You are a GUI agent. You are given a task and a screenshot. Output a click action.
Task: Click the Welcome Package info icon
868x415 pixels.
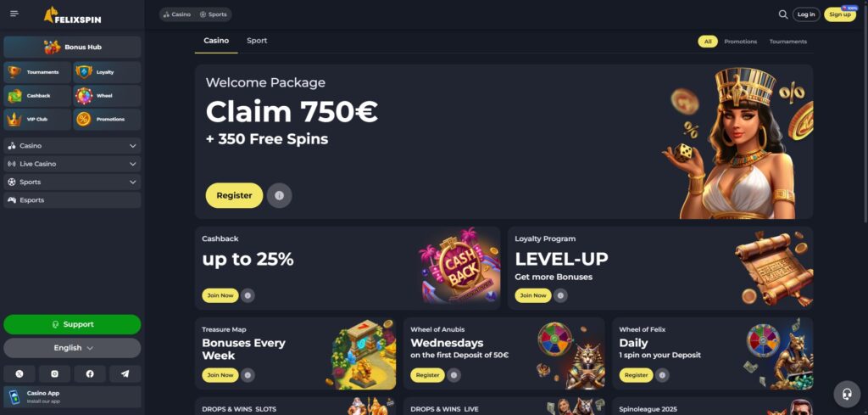click(x=279, y=195)
